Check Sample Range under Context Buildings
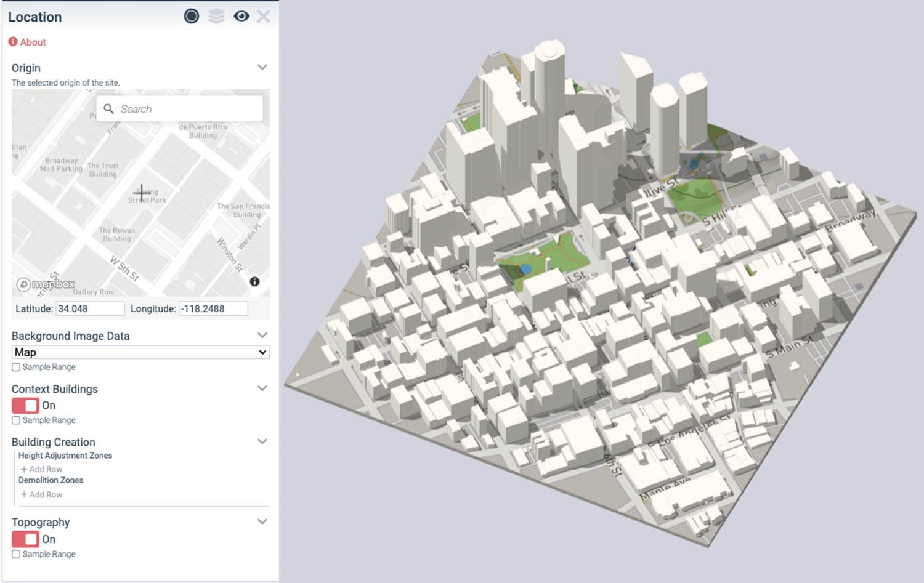This screenshot has width=924, height=583. point(15,420)
